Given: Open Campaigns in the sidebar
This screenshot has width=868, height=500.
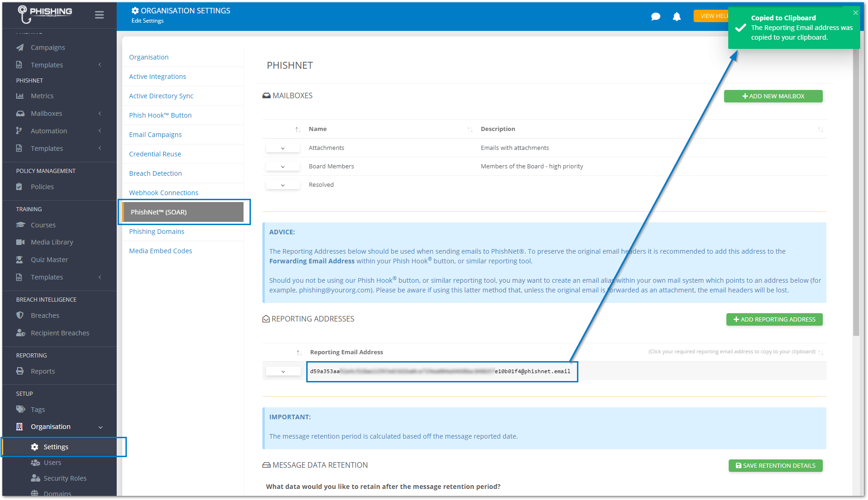Looking at the screenshot, I should pyautogui.click(x=48, y=48).
